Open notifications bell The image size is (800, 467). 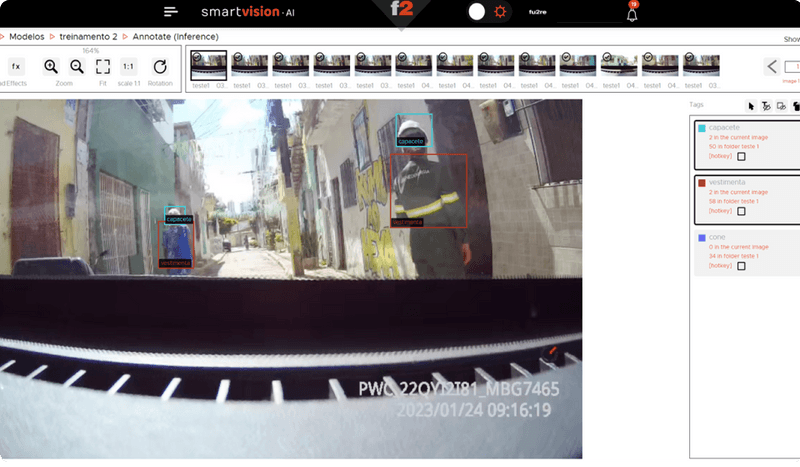click(x=632, y=14)
